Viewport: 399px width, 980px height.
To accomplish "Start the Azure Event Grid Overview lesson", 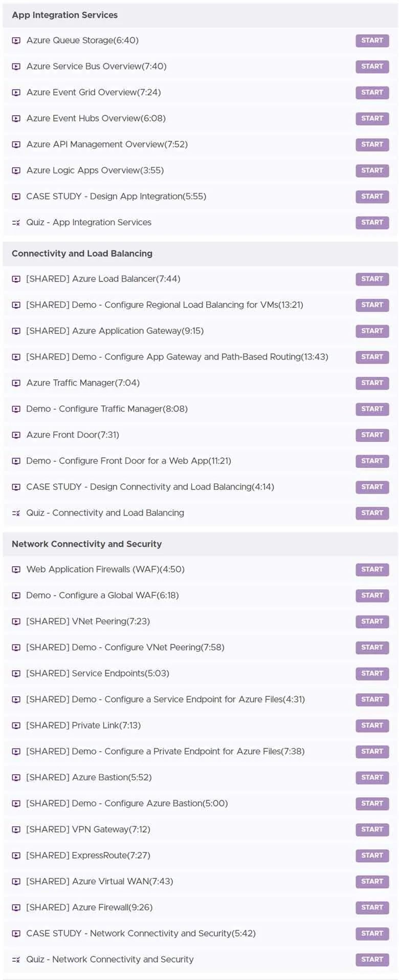I will tap(372, 93).
